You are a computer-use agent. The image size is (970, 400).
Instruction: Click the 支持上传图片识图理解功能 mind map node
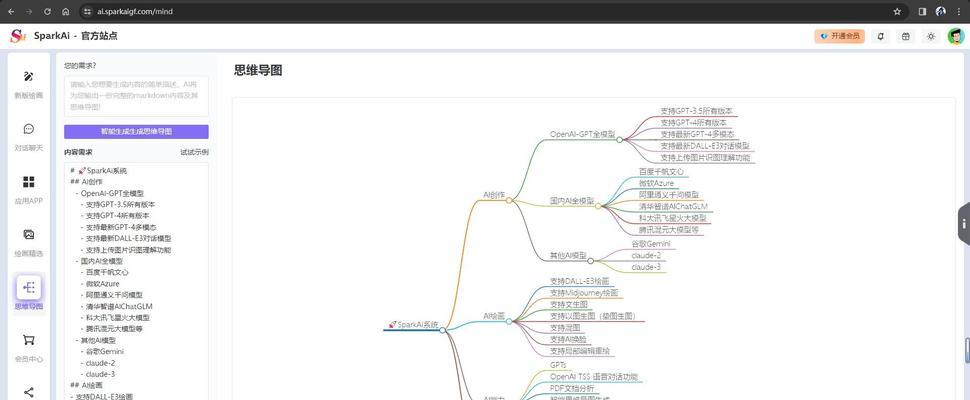pos(705,158)
